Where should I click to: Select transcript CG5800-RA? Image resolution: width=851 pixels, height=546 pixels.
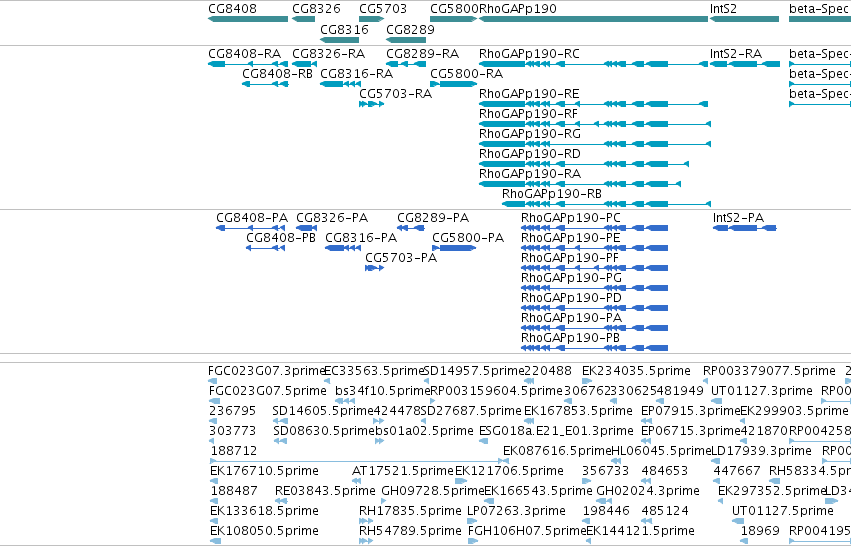454,84
